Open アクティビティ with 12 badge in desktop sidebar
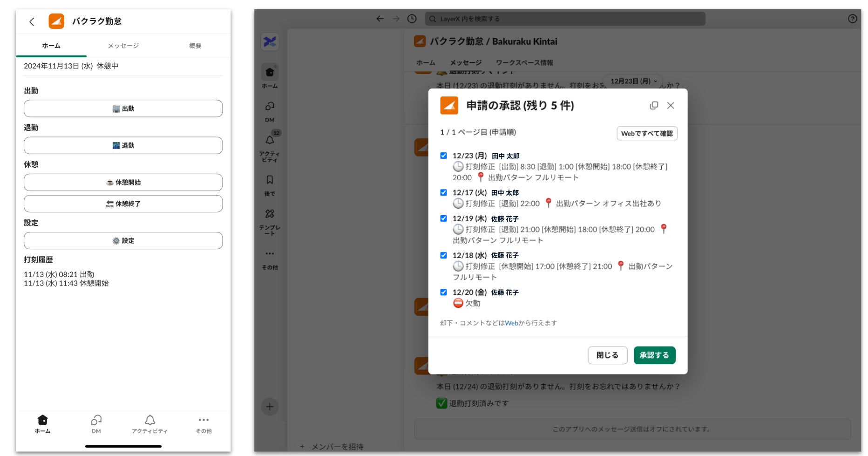This screenshot has height=456, width=868. (270, 146)
